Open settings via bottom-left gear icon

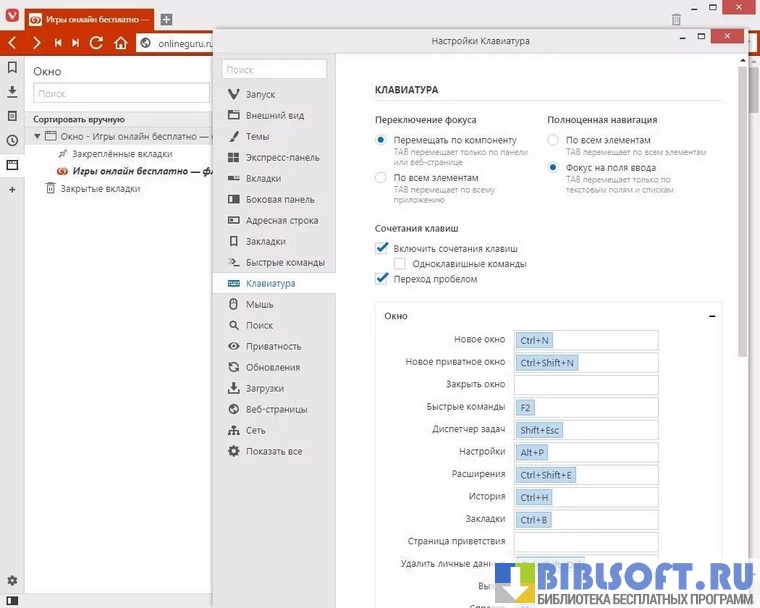point(12,581)
